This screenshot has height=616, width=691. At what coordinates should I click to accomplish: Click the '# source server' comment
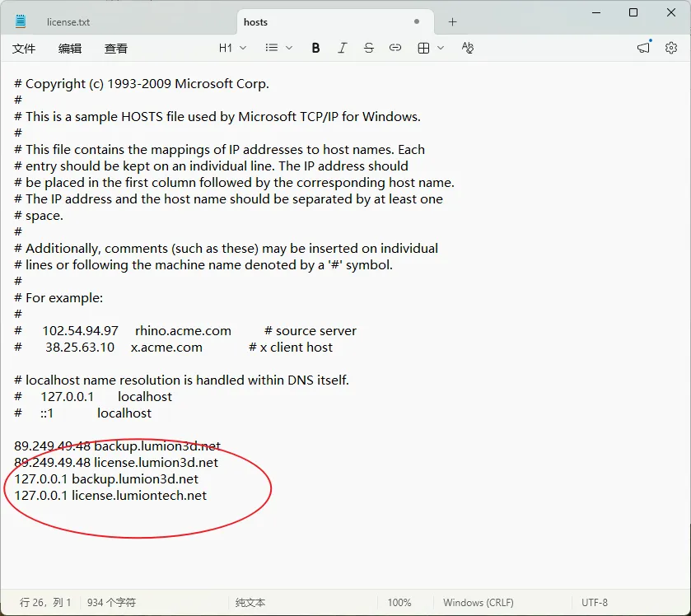tap(310, 330)
